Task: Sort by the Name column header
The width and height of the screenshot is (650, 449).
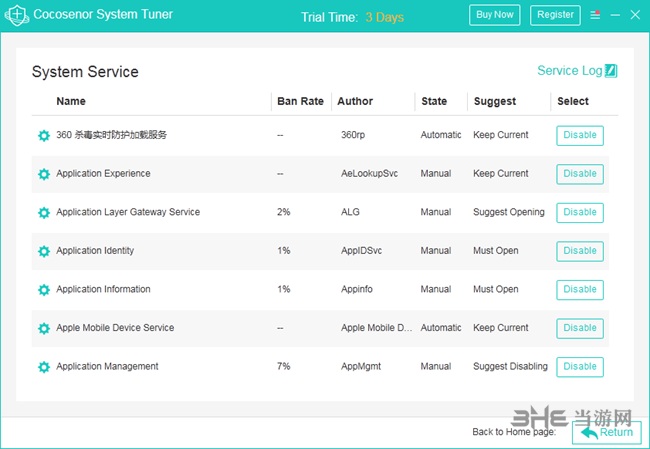Action: click(x=71, y=101)
